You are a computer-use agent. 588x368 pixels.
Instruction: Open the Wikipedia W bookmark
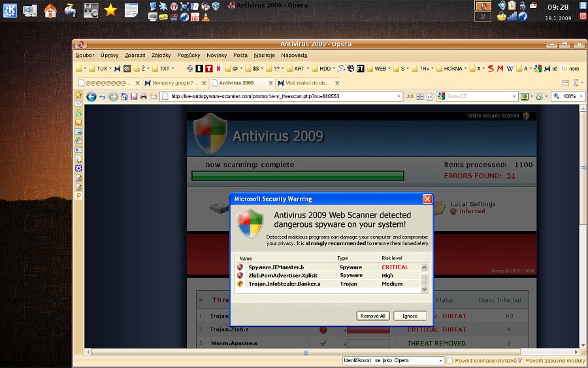(x=510, y=69)
